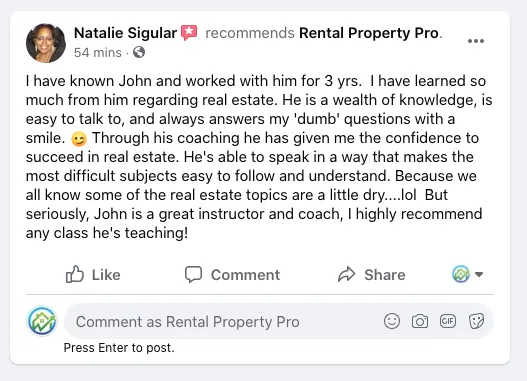Screen dimensions: 527x381
Task: Click the red recommendation star badge
Action: pyautogui.click(x=189, y=33)
